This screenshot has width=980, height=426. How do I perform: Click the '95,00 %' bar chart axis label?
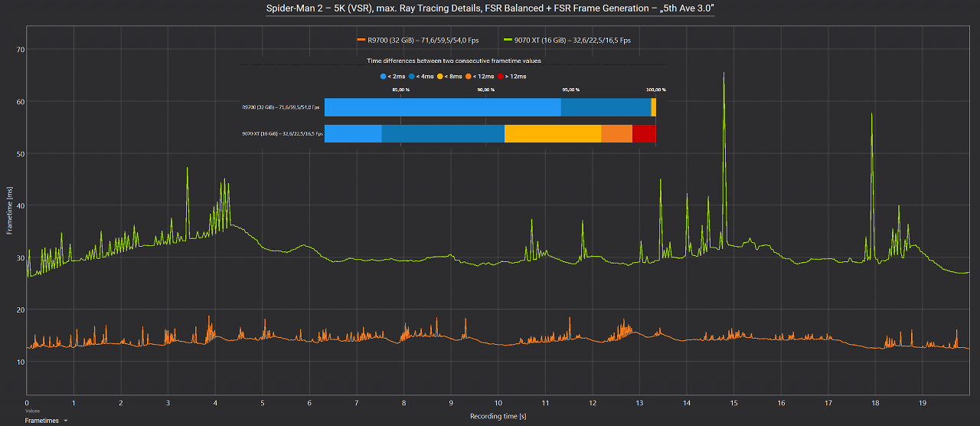pos(570,90)
